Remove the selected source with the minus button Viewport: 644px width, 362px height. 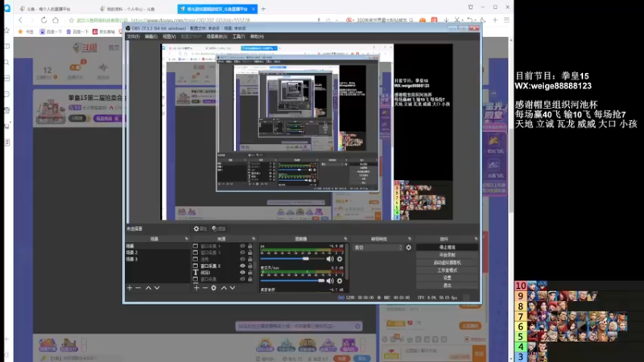[x=205, y=288]
